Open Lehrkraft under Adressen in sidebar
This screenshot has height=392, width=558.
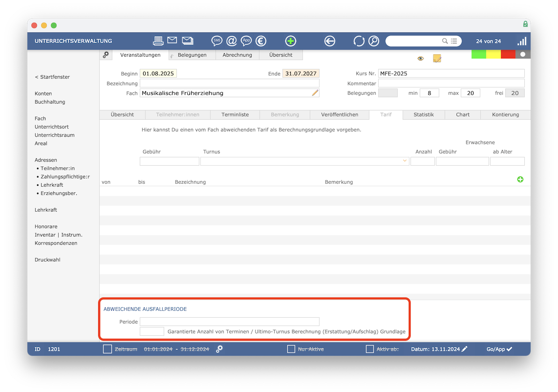[x=52, y=185]
